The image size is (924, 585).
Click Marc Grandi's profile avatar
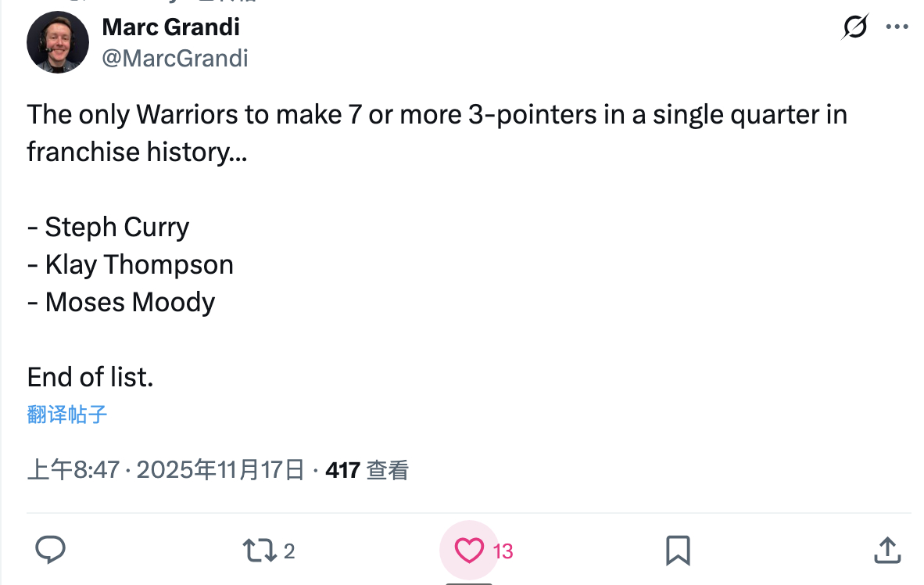pos(58,42)
